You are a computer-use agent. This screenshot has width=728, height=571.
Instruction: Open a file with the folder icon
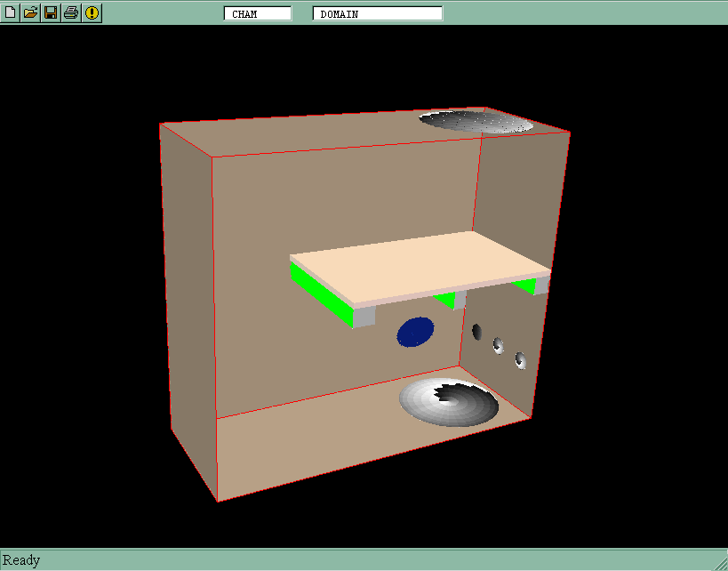[x=30, y=12]
